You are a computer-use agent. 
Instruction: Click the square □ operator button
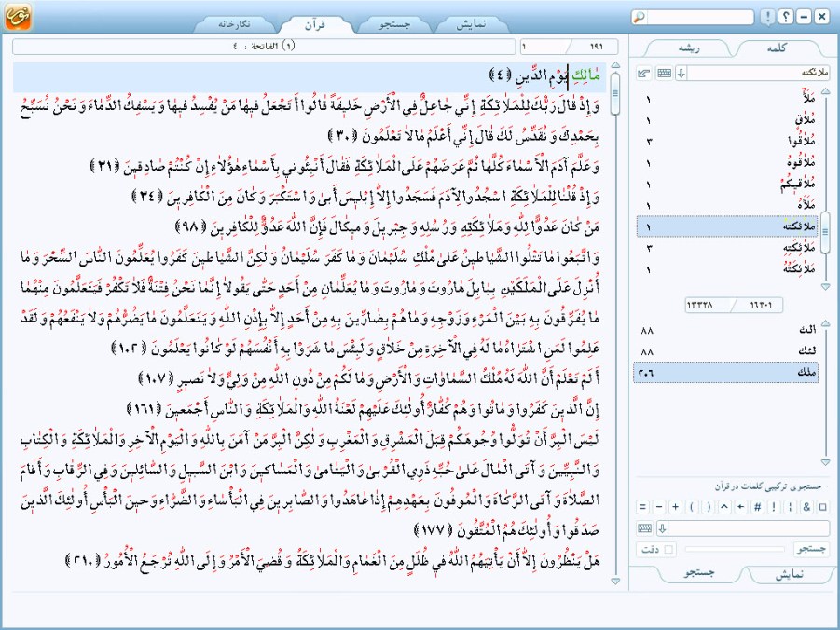[x=823, y=506]
